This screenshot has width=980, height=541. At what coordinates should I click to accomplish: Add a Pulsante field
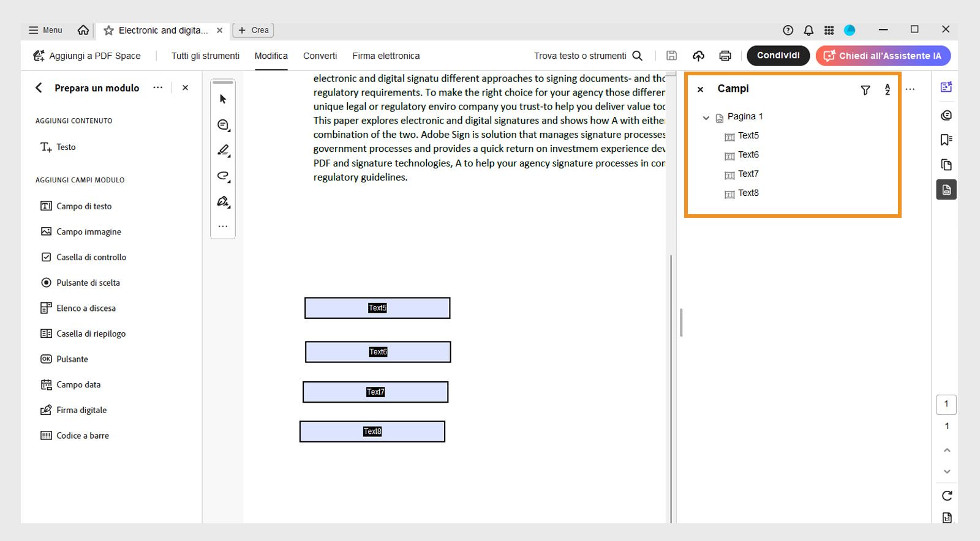tap(64, 359)
